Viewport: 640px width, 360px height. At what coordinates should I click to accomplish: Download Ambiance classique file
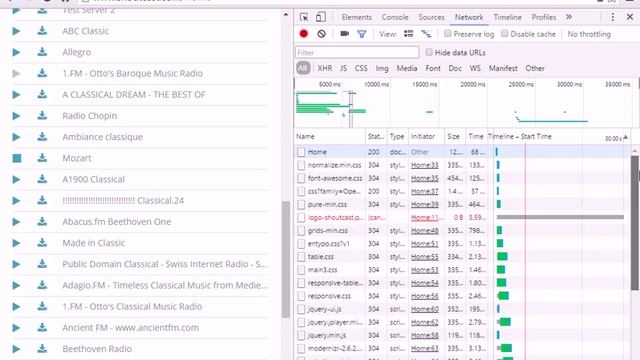[42, 137]
